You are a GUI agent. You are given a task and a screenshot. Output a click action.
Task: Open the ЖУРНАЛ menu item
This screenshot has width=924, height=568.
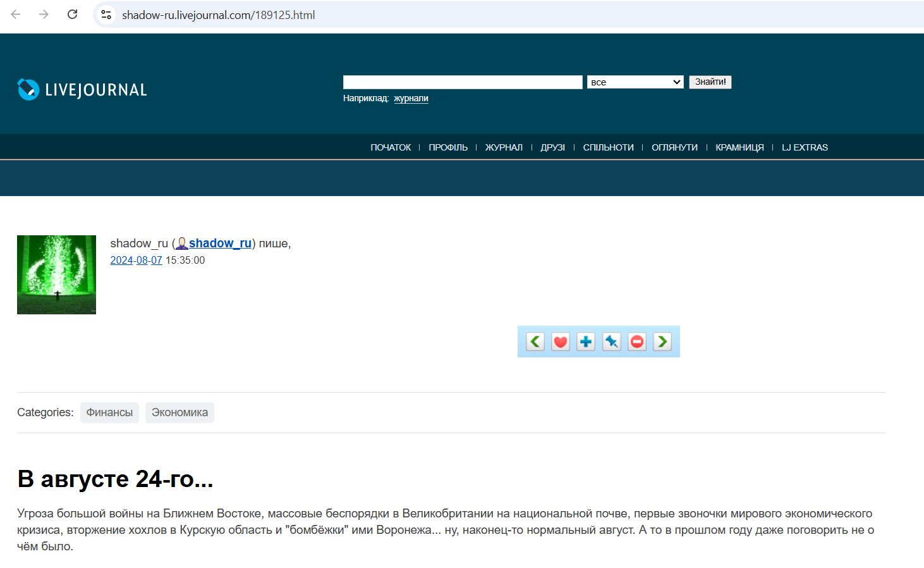tap(504, 147)
